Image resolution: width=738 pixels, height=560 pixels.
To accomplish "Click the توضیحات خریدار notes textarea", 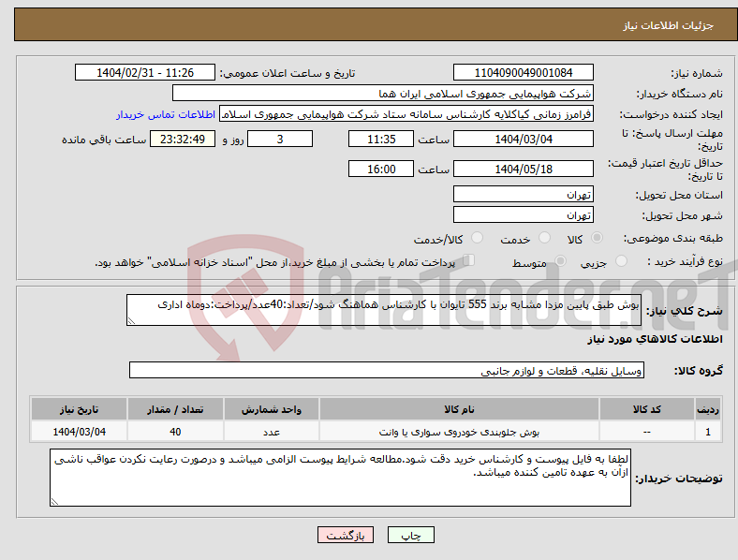I will (340, 478).
